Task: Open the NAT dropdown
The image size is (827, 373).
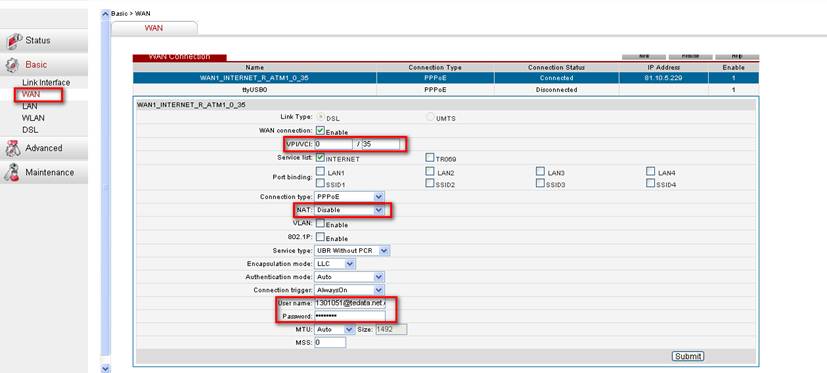Action: pos(349,210)
